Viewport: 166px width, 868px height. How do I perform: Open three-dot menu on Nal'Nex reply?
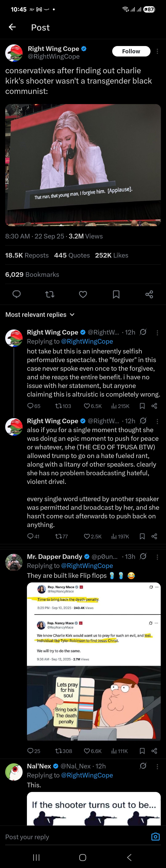(157, 766)
